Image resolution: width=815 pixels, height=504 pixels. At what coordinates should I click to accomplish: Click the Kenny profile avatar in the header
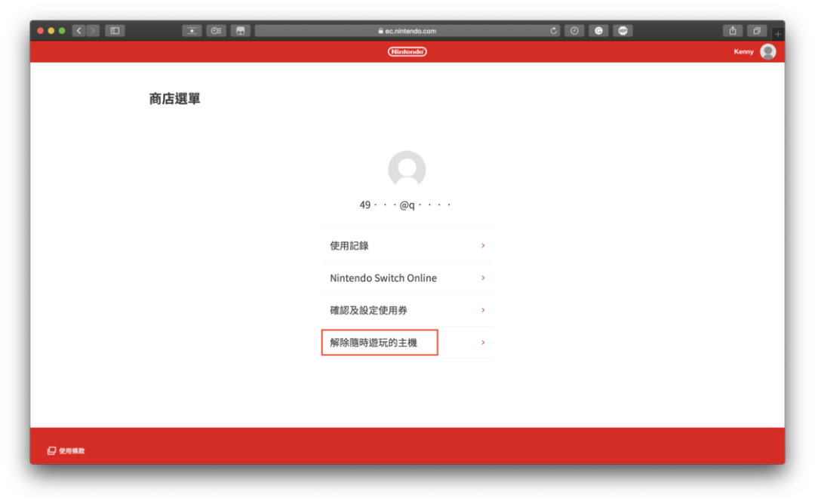tap(767, 51)
